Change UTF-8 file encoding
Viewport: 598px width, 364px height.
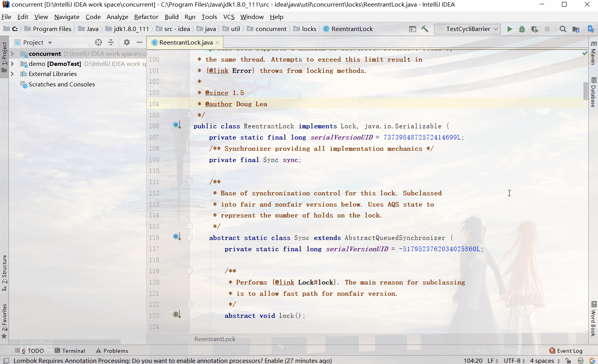[514, 361]
